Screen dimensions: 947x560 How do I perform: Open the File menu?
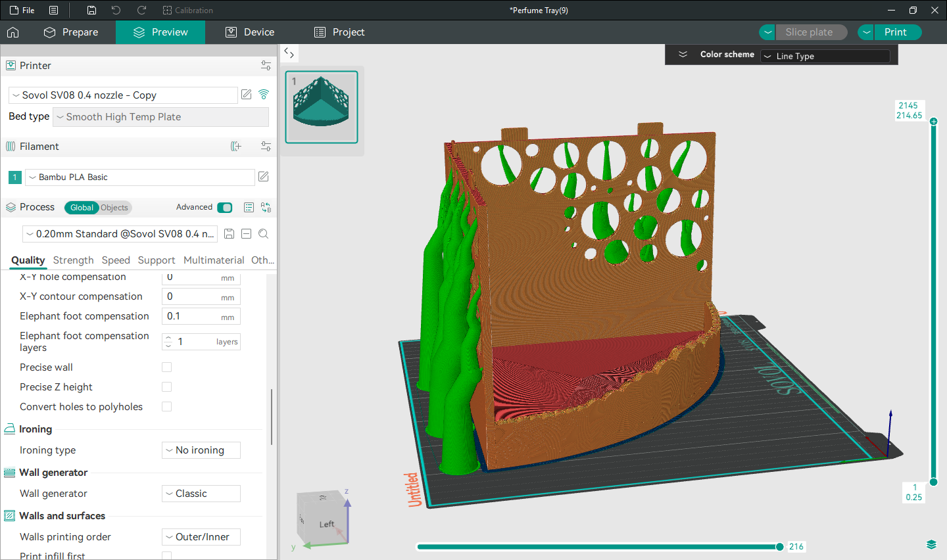pyautogui.click(x=22, y=10)
